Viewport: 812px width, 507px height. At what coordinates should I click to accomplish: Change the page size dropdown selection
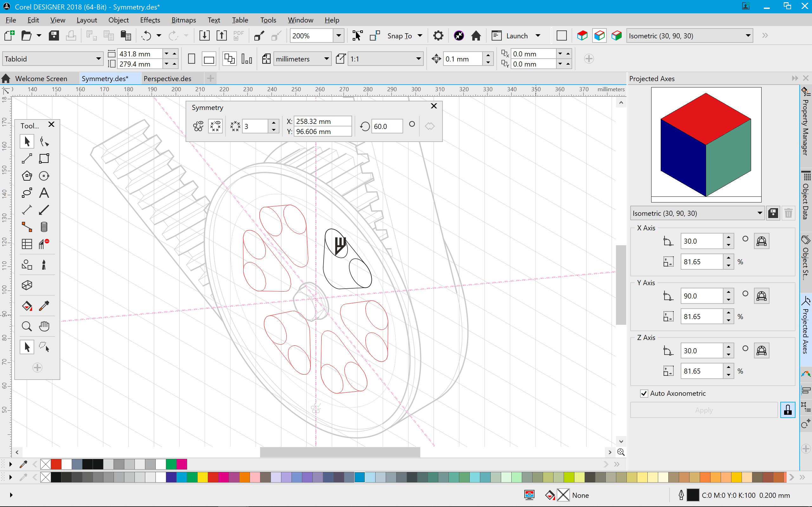(x=52, y=58)
